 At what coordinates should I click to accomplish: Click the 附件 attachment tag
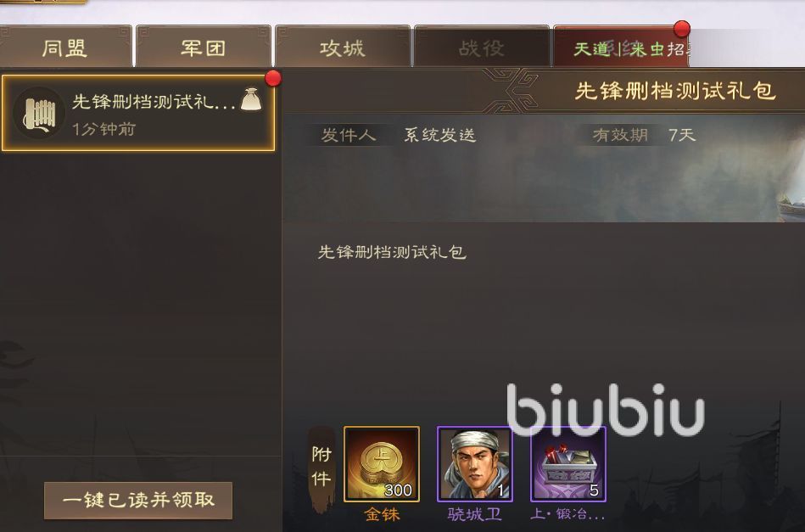(321, 468)
